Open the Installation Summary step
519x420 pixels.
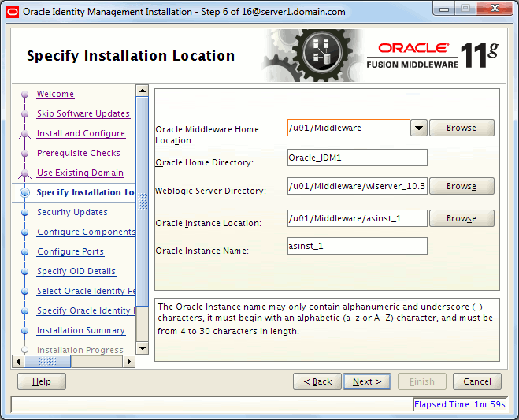pyautogui.click(x=81, y=331)
